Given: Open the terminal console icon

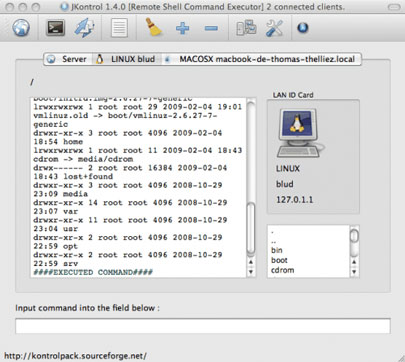Looking at the screenshot, I should tap(55, 28).
